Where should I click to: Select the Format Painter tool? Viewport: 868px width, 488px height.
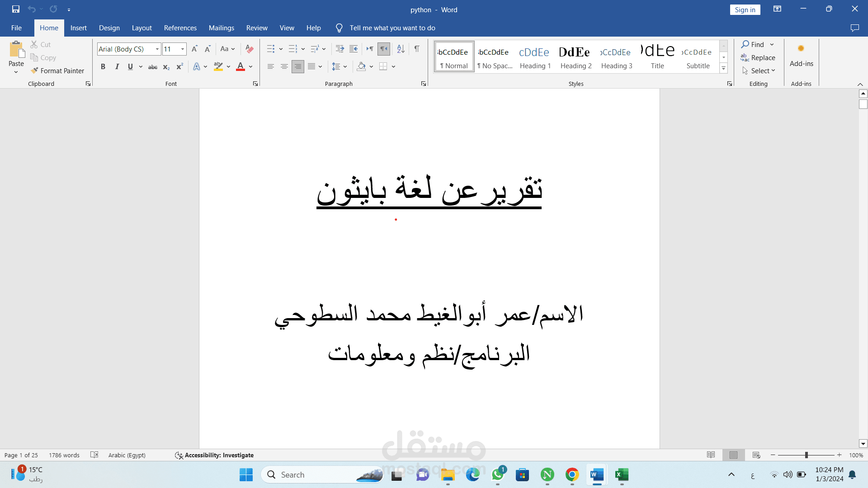pos(57,70)
